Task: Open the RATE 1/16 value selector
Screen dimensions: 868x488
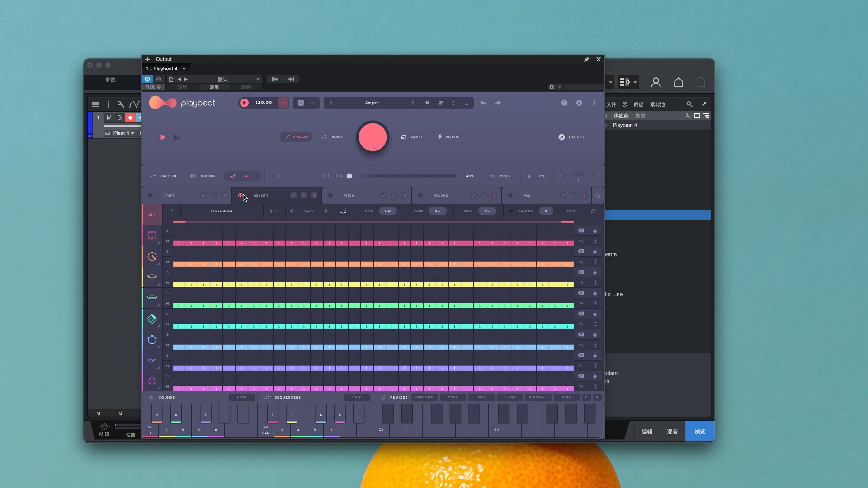Action: [387, 211]
